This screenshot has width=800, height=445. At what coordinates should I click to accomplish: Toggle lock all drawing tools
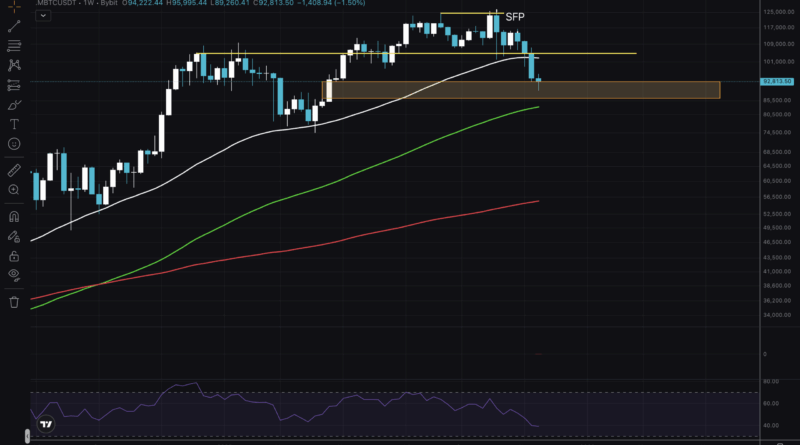(x=14, y=255)
